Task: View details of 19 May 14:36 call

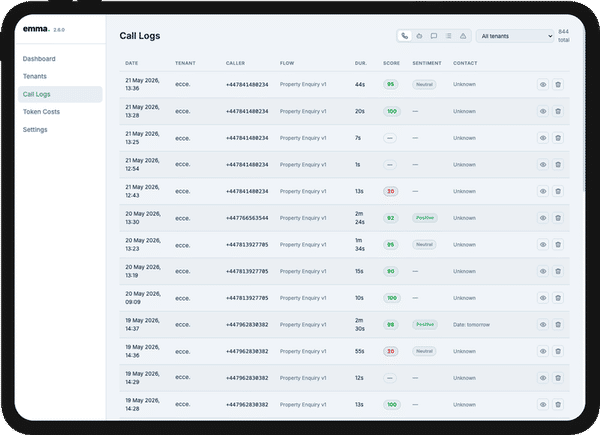Action: (x=543, y=351)
